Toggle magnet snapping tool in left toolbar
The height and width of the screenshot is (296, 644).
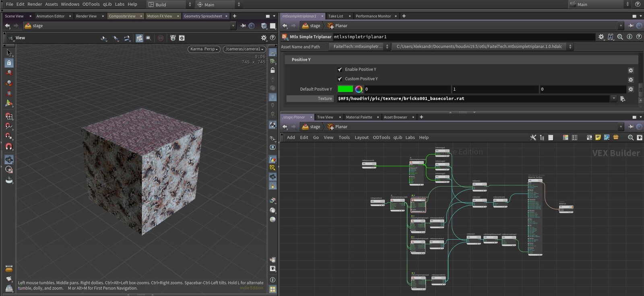click(9, 147)
